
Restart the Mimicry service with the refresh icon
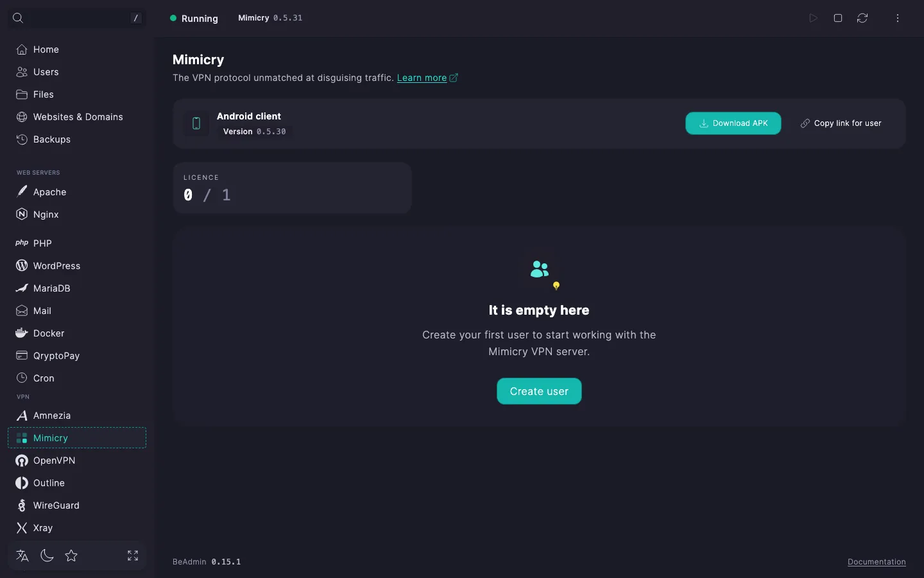(x=862, y=18)
